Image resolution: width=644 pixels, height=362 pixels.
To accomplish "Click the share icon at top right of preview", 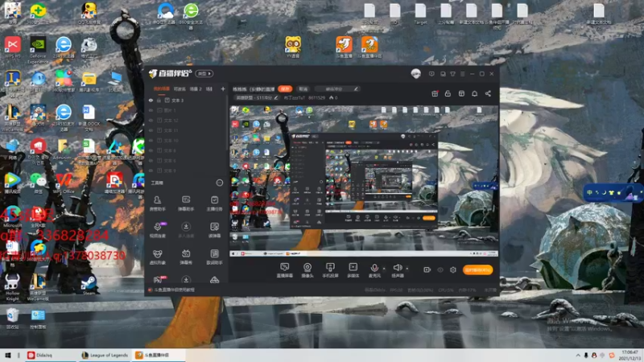I will [x=488, y=93].
